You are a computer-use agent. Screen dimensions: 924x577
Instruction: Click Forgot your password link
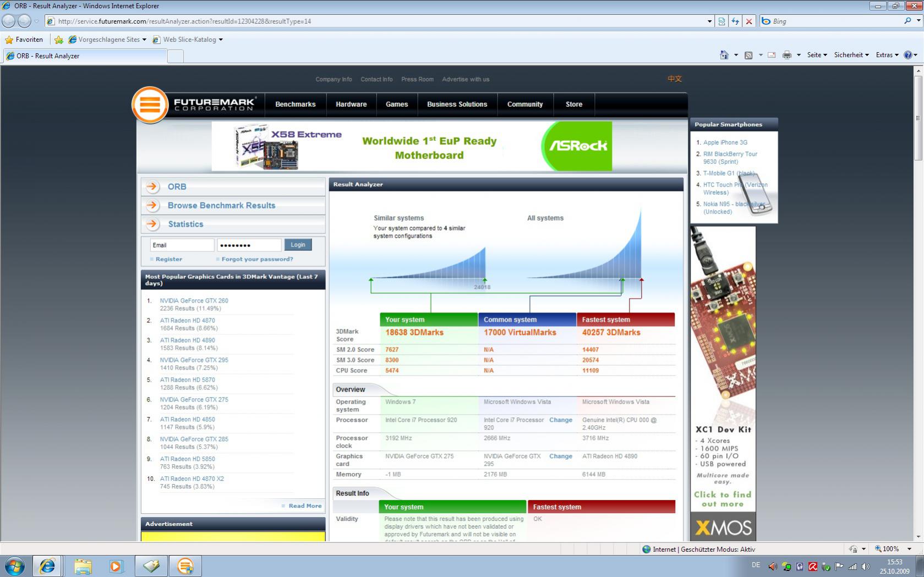point(257,259)
